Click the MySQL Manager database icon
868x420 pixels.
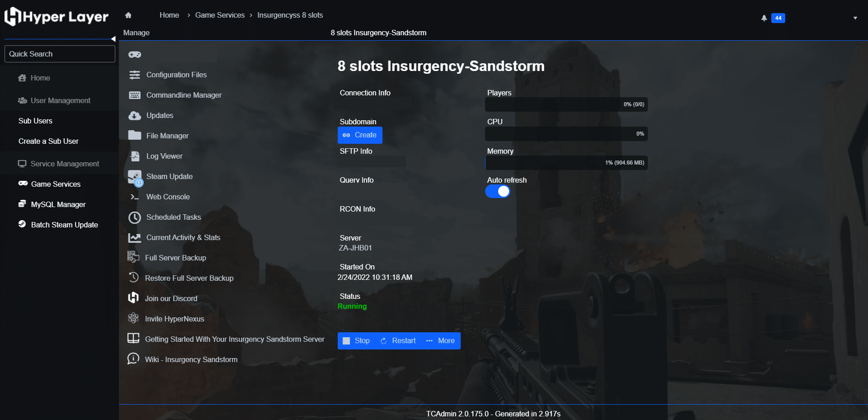coord(22,204)
